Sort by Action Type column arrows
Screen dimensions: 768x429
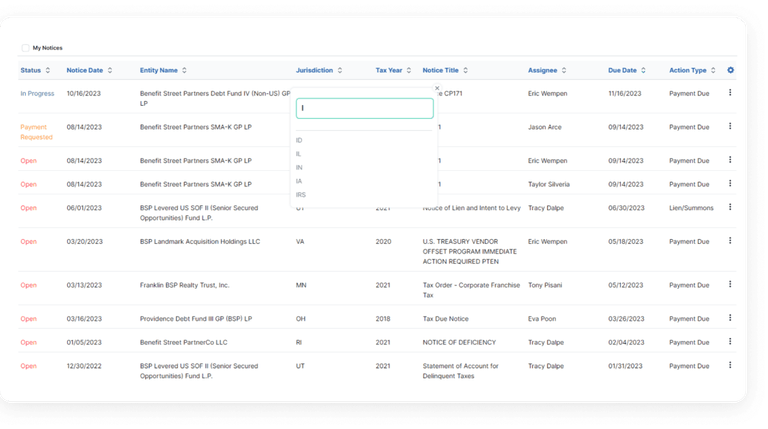coord(713,71)
